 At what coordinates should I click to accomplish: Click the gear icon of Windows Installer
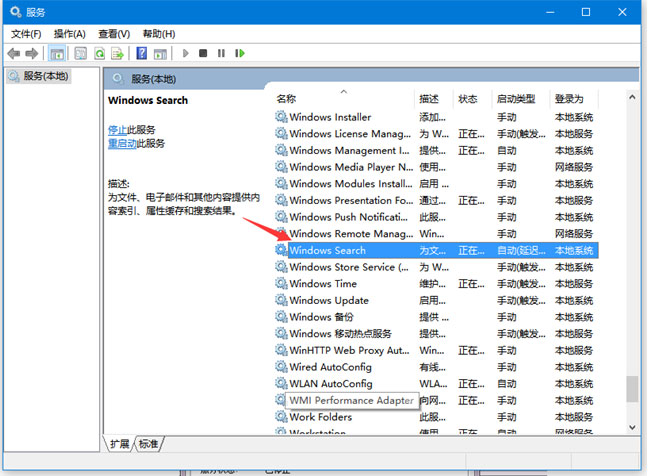281,117
